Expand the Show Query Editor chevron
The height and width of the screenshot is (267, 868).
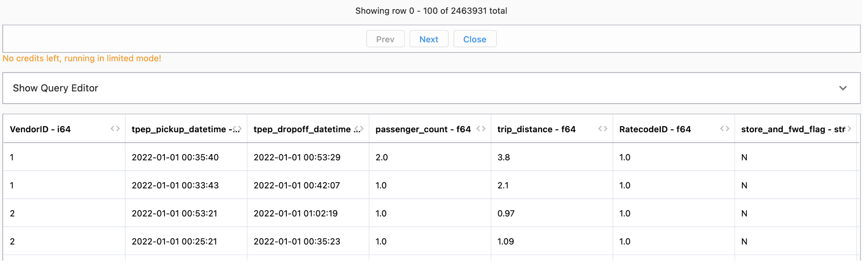point(842,88)
